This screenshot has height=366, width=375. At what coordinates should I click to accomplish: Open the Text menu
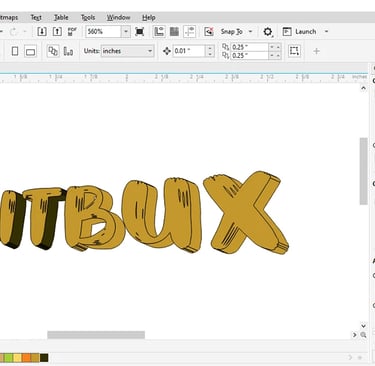pos(36,18)
